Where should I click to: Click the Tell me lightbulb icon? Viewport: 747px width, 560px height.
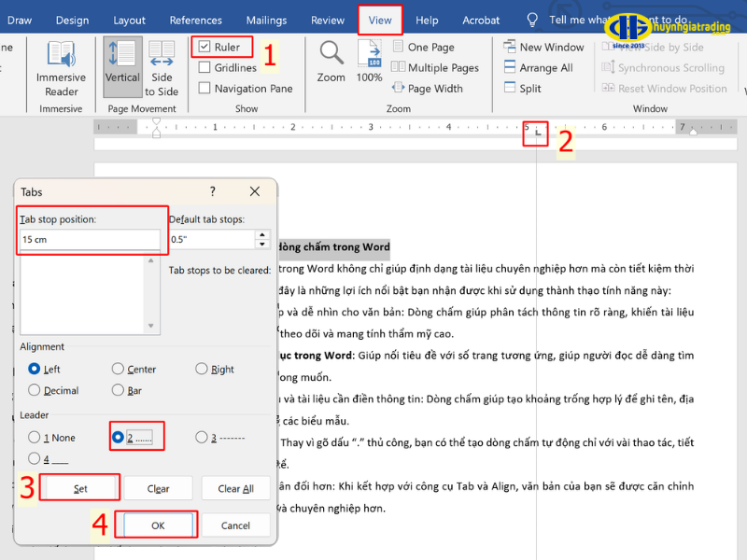[532, 20]
